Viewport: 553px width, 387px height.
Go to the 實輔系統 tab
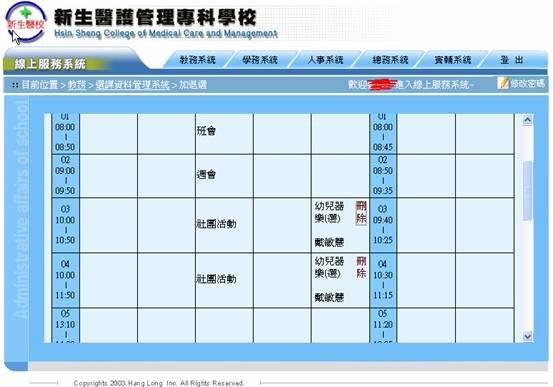[x=453, y=60]
